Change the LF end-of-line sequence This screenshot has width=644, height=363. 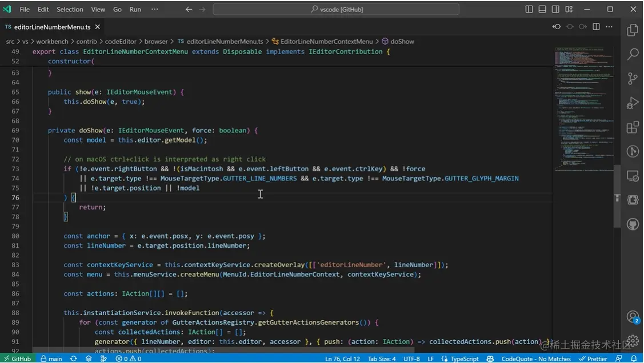click(x=430, y=358)
